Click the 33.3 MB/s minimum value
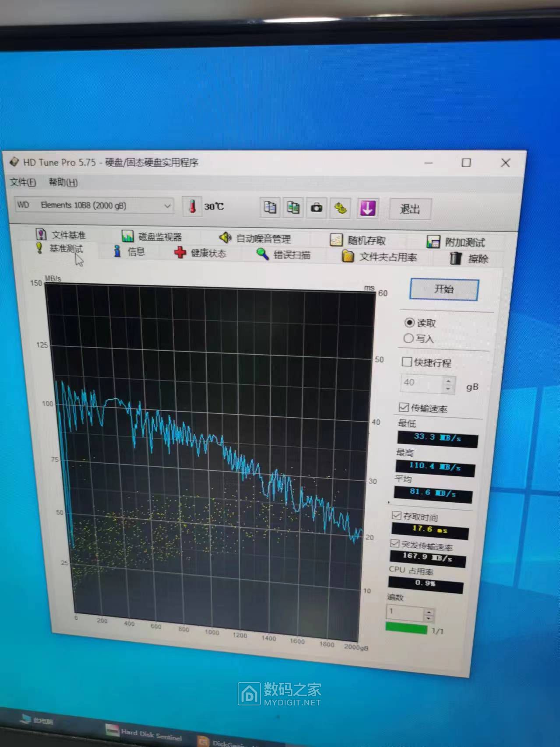The width and height of the screenshot is (560, 747). [437, 438]
